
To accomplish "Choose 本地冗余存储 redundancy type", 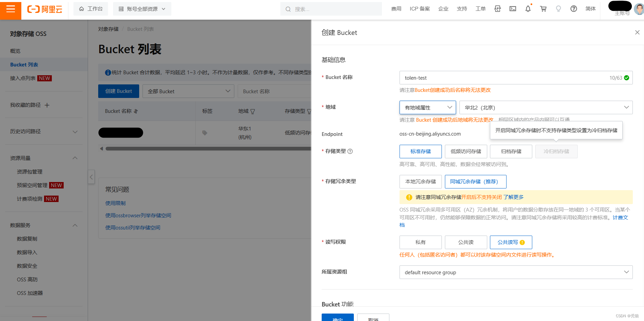I will click(421, 182).
